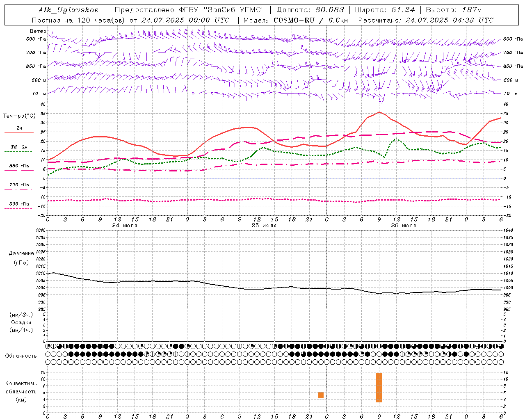
Task: Select the forecast start 24.07.2025 00:00 UTC
Action: click(185, 20)
